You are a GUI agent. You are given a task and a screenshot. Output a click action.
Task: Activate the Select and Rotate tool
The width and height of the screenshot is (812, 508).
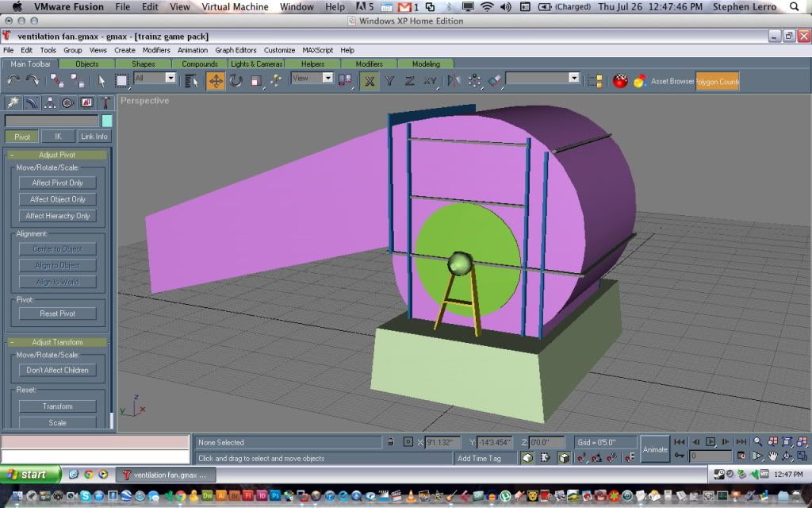tap(236, 81)
